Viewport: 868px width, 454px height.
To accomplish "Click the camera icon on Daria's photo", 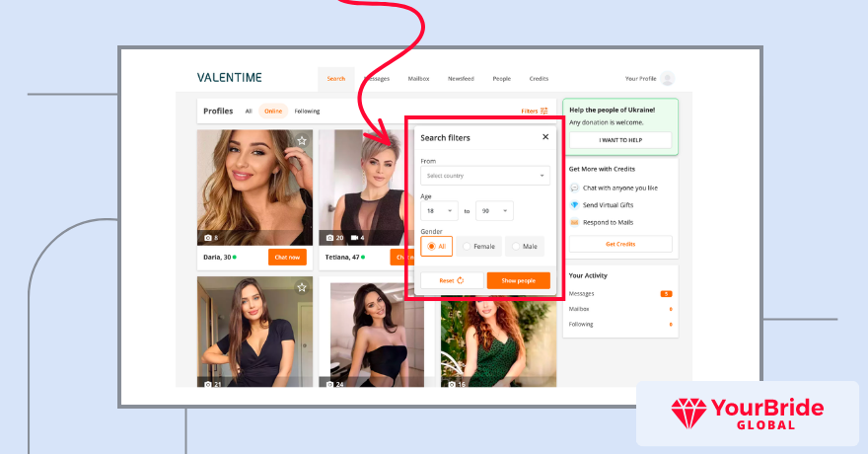I will [x=208, y=238].
